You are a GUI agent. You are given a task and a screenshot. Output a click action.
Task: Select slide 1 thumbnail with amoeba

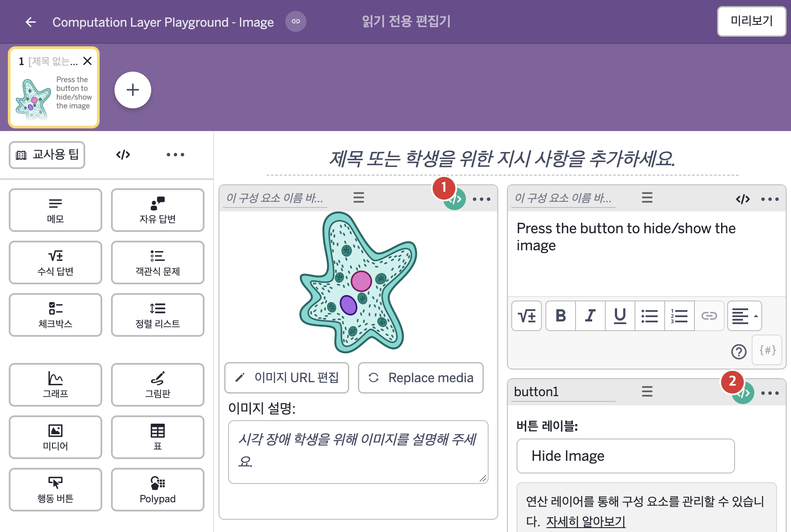pyautogui.click(x=54, y=87)
